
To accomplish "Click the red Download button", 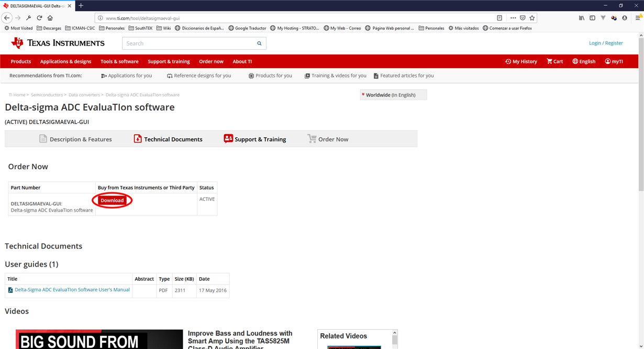I will [x=112, y=200].
